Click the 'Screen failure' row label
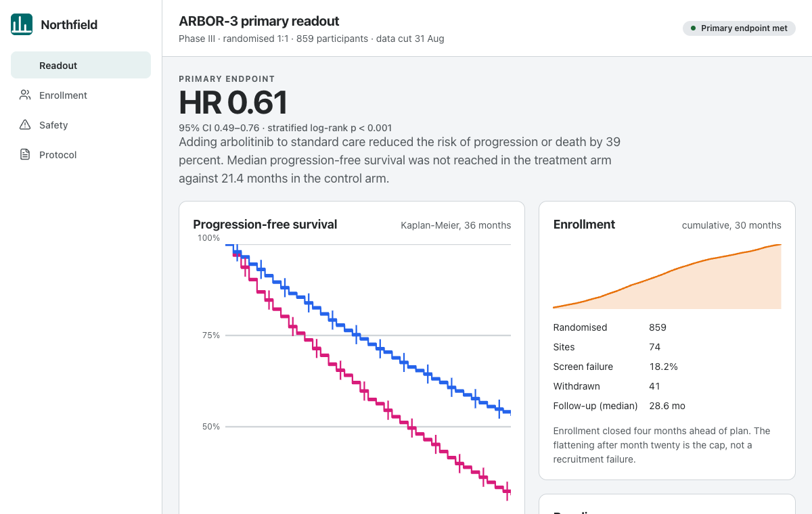This screenshot has width=812, height=514. coord(583,367)
